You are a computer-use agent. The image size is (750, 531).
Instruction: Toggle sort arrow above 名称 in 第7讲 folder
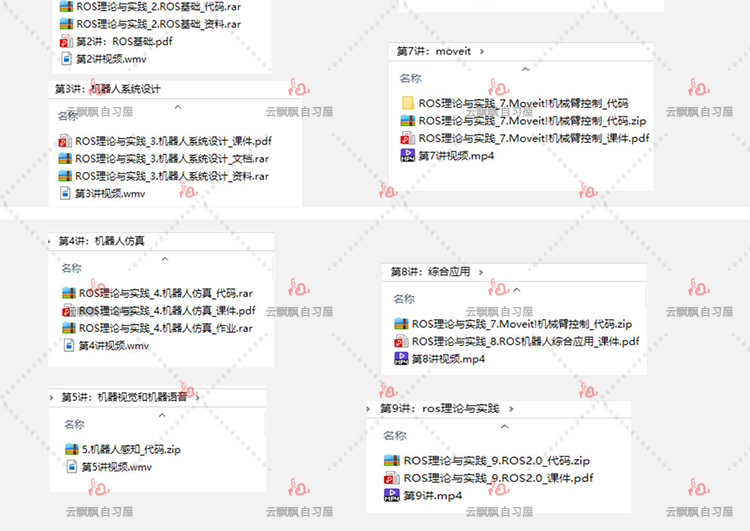(525, 69)
